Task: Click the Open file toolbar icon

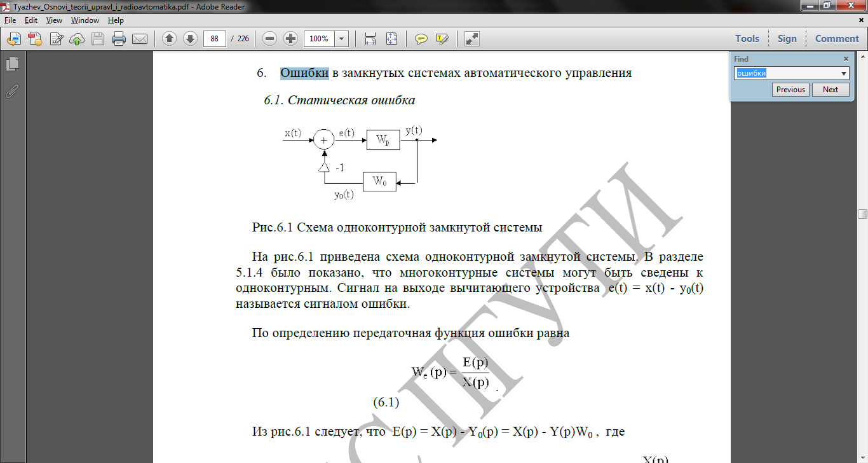Action: pos(13,39)
